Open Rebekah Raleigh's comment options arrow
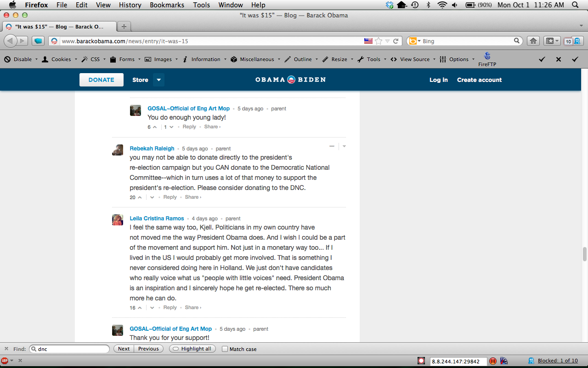Image resolution: width=588 pixels, height=368 pixels. click(344, 146)
